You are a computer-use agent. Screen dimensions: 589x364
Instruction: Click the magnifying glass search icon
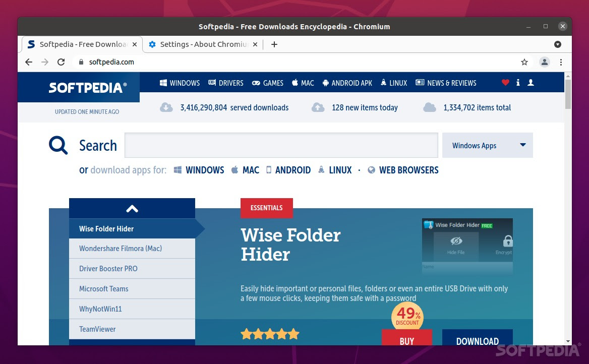[58, 145]
